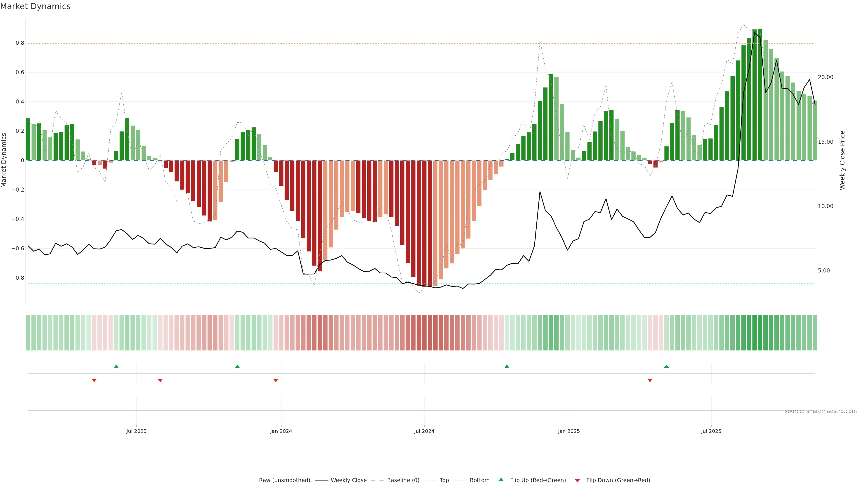
Task: Click the Market Dynamics chart title
Action: pyautogui.click(x=35, y=6)
